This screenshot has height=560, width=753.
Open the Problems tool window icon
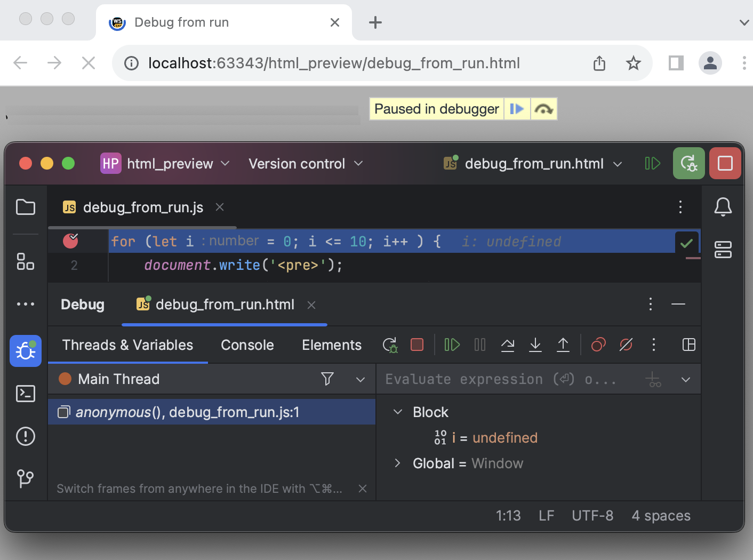[x=25, y=436]
